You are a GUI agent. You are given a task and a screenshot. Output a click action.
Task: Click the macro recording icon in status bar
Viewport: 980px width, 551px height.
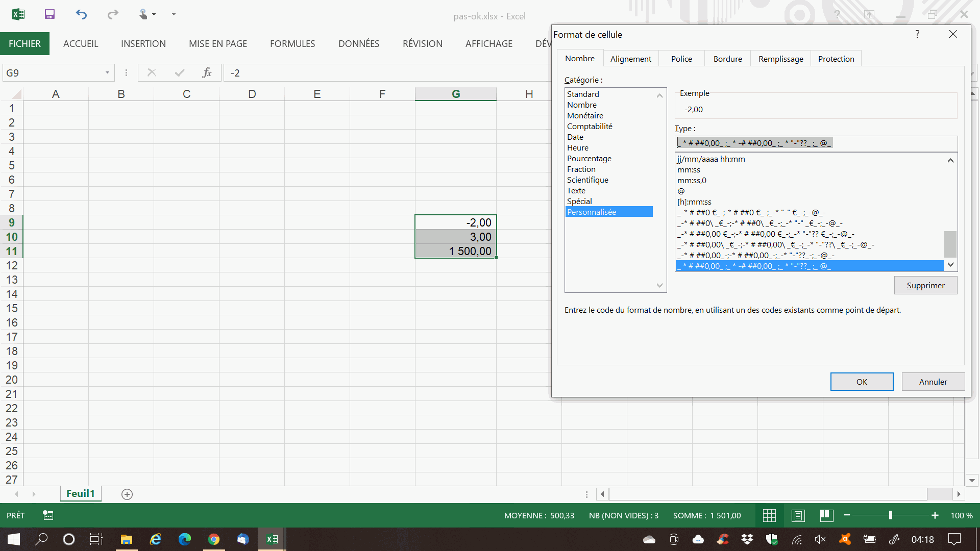48,515
